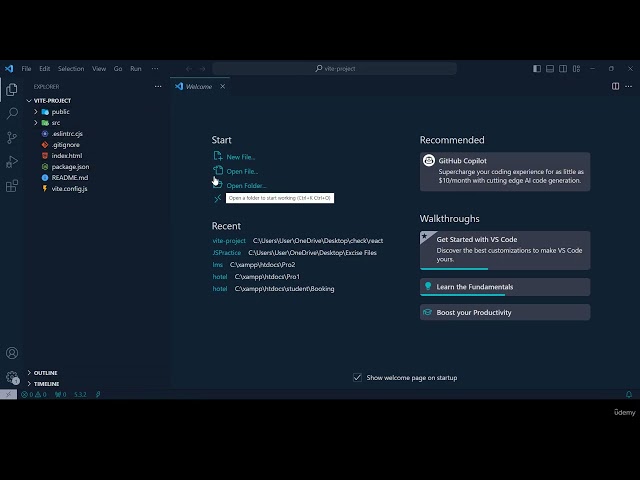Go back using the navigation arrow
Viewport: 640px width, 480px height.
pos(189,69)
